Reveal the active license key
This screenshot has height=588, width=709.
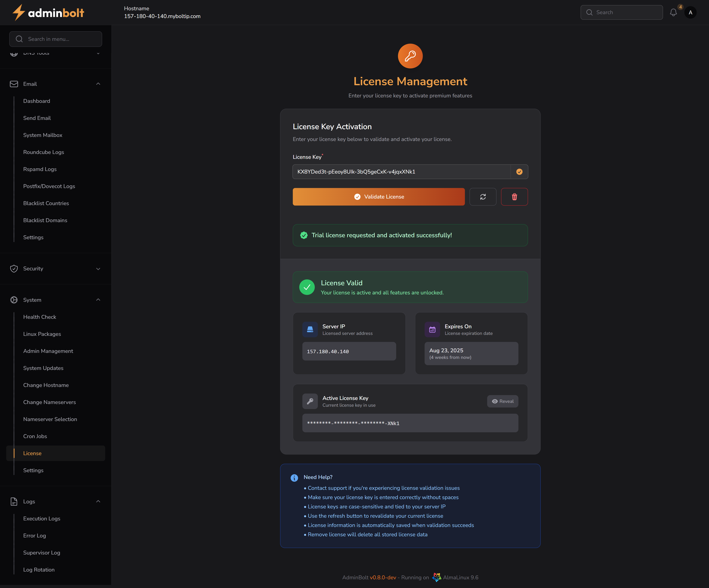(502, 401)
